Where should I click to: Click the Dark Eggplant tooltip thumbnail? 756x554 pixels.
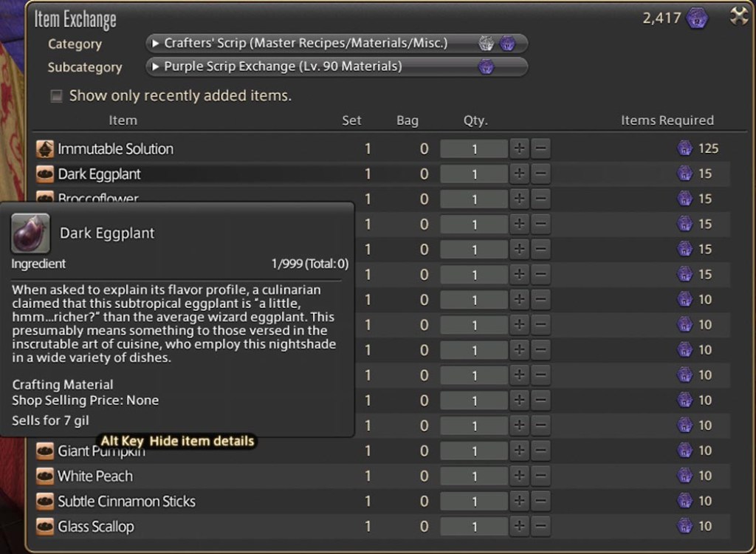tap(31, 233)
